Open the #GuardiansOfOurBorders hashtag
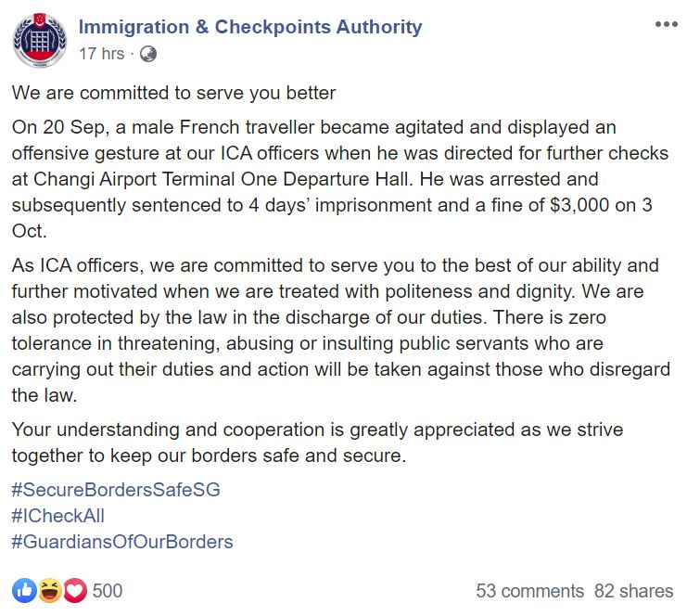The width and height of the screenshot is (687, 616). (x=122, y=542)
